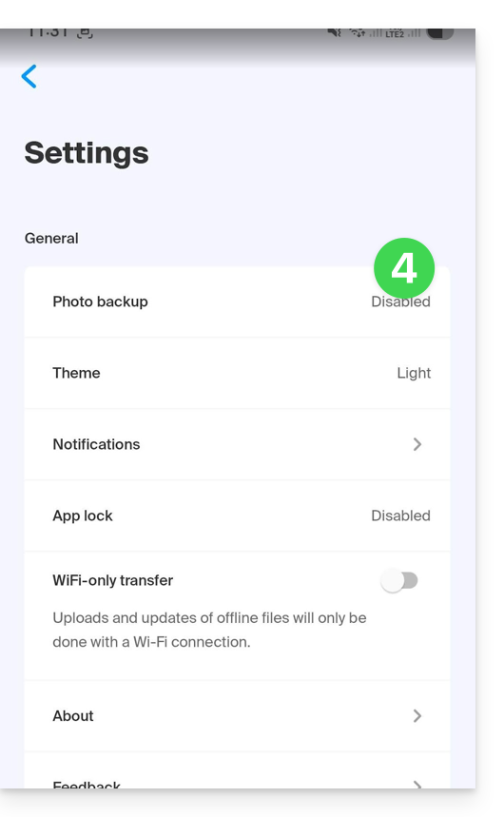
Task: Tap the WiFi-only transfer description text
Action: [209, 630]
